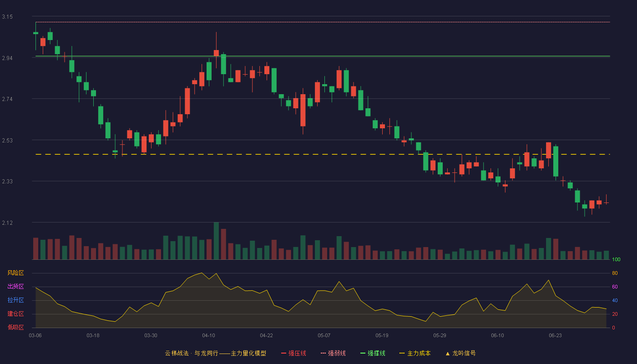Image resolution: width=637 pixels, height=364 pixels.
Task: Click the 03-06 date label
Action: click(x=35, y=335)
